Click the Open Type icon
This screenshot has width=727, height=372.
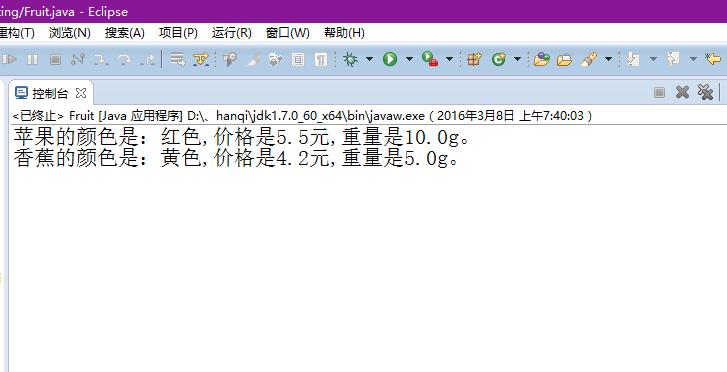tap(542, 59)
